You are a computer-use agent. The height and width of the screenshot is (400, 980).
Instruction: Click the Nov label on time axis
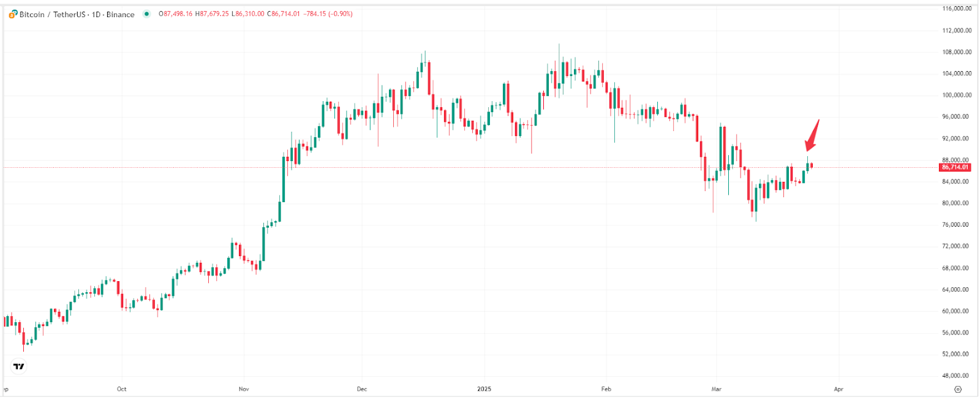(x=244, y=389)
